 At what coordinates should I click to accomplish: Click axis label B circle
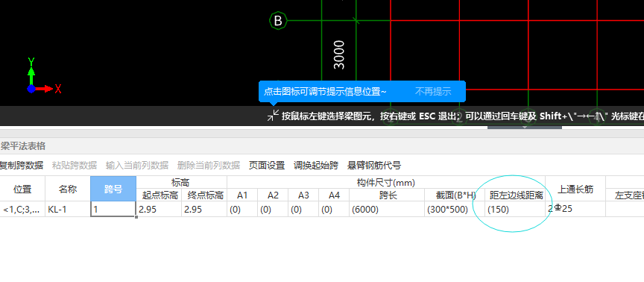pyautogui.click(x=278, y=21)
